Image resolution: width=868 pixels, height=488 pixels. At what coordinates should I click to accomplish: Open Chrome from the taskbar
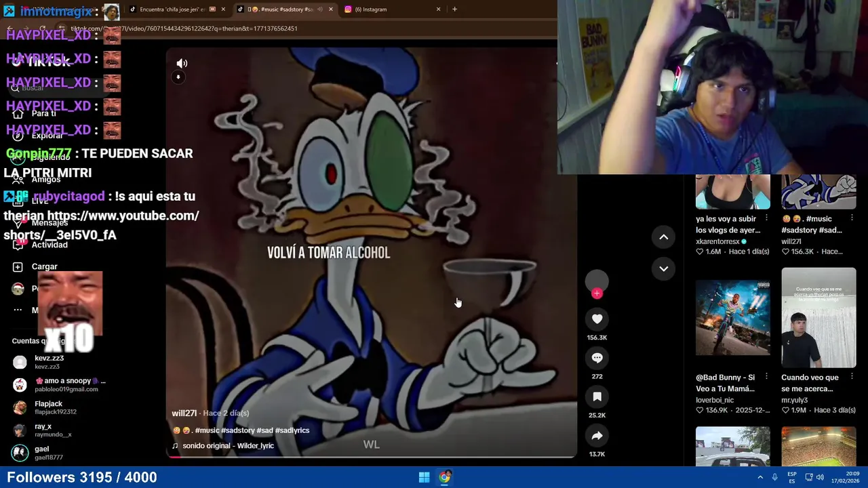coord(445,477)
